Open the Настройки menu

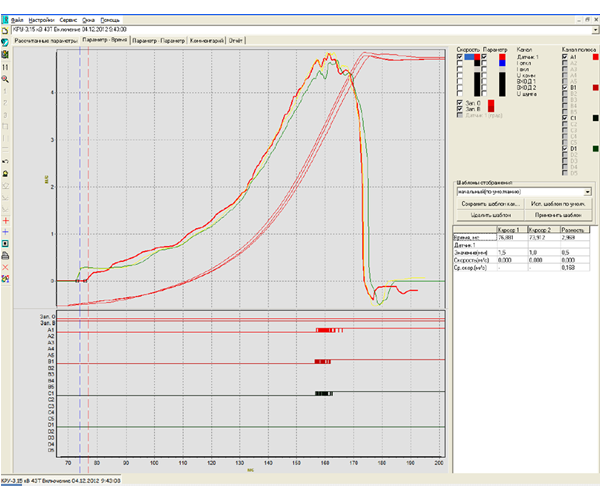[41, 20]
